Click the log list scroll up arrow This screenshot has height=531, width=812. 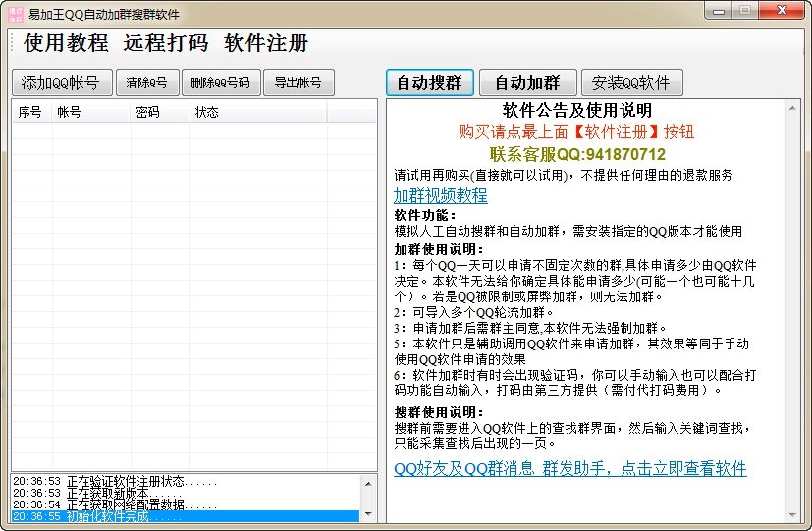(369, 483)
